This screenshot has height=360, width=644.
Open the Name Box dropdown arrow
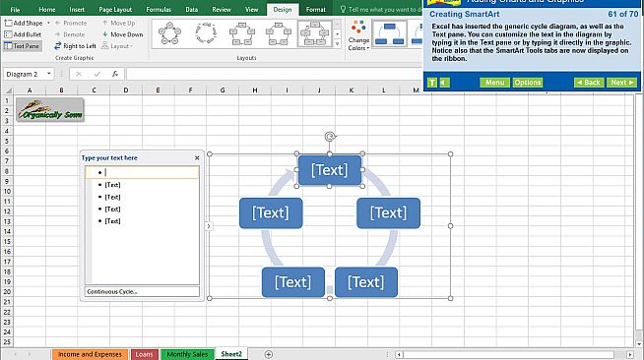(x=49, y=74)
